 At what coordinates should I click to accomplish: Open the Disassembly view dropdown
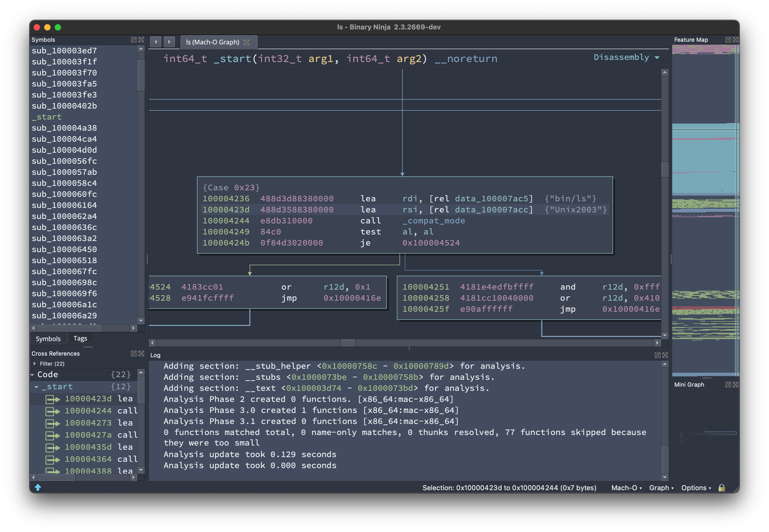click(626, 57)
